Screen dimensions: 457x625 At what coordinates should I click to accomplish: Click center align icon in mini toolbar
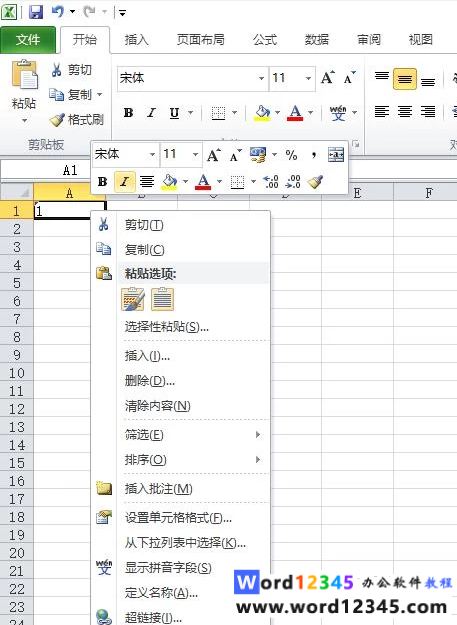(147, 182)
